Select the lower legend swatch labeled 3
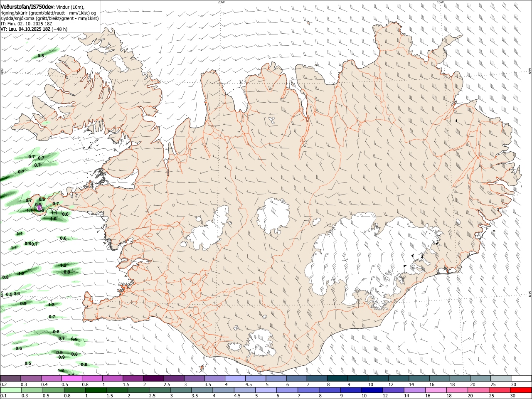Screen dimensions: 532x399 tap(181, 390)
